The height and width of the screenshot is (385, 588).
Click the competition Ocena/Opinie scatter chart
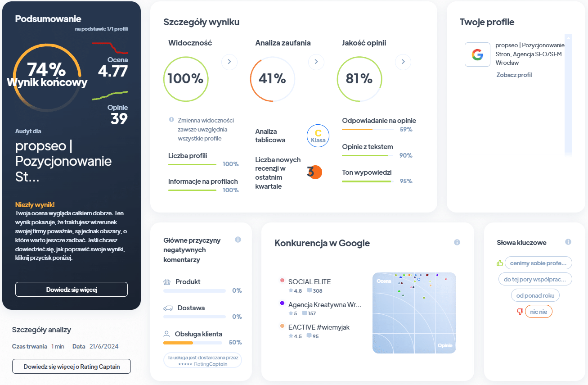click(x=414, y=313)
